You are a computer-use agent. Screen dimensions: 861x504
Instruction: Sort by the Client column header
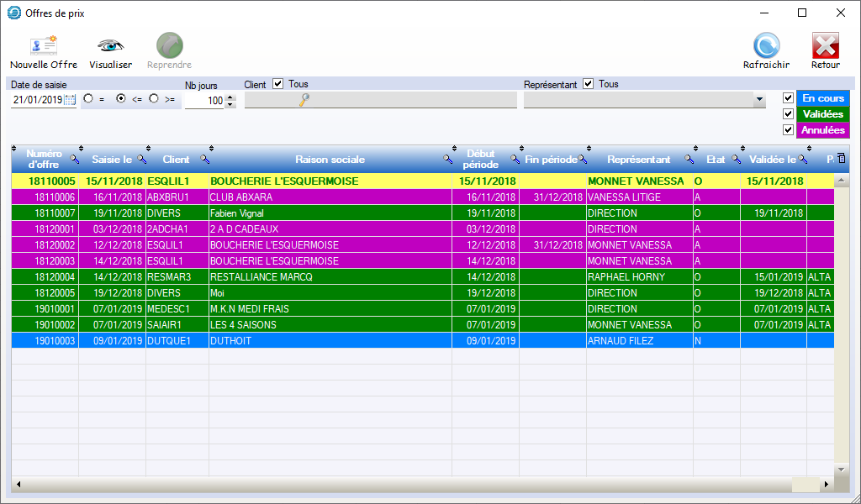[x=176, y=160]
